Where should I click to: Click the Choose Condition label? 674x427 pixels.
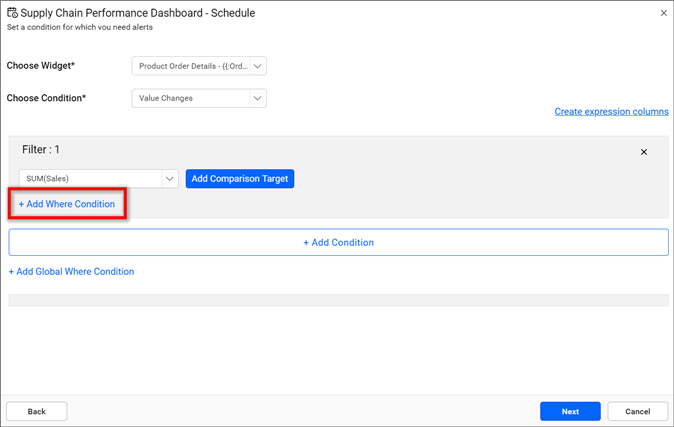(46, 98)
